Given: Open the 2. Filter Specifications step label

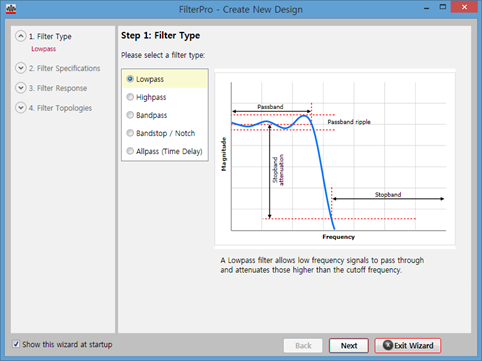Looking at the screenshot, I should pos(64,68).
